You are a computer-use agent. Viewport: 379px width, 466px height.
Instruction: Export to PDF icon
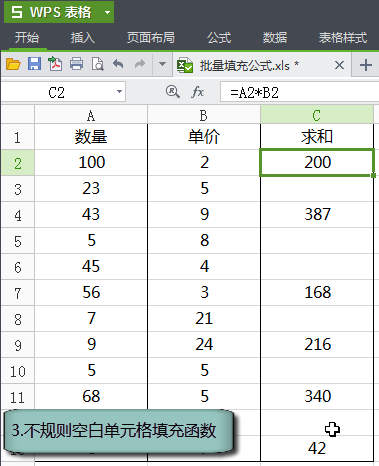click(x=55, y=64)
